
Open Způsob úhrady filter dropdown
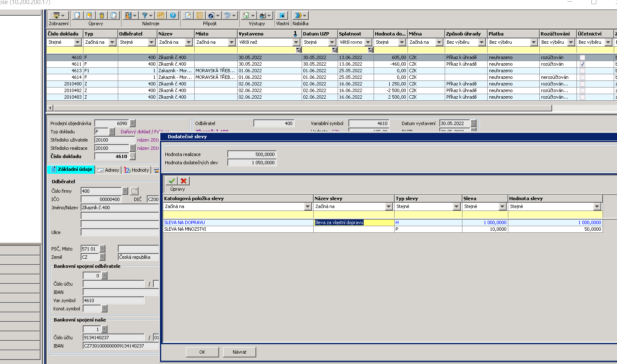point(481,42)
